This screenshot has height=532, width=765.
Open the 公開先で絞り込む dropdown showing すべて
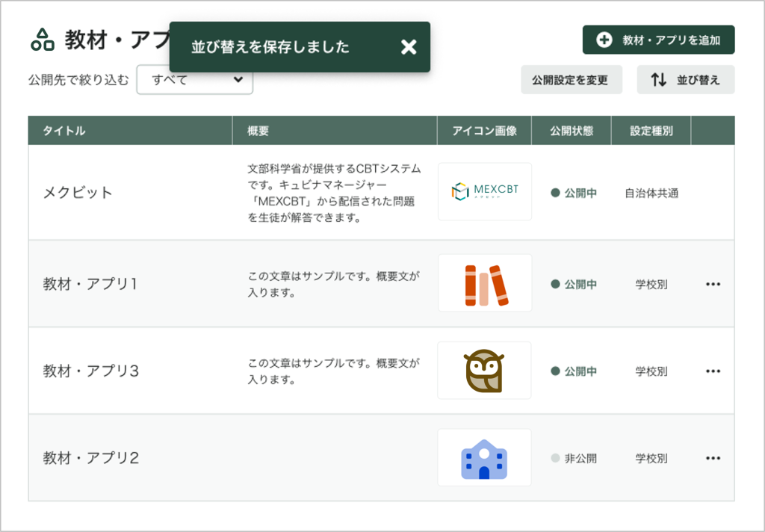click(195, 79)
